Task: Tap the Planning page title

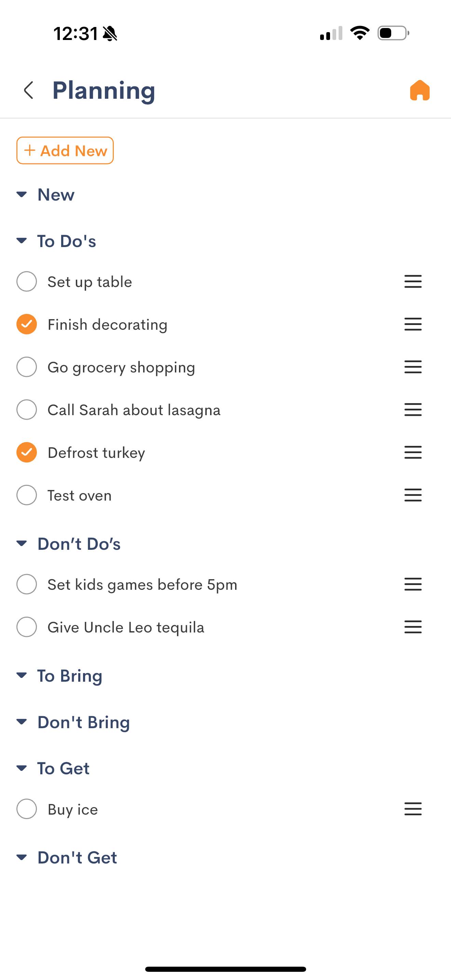Action: pos(104,91)
